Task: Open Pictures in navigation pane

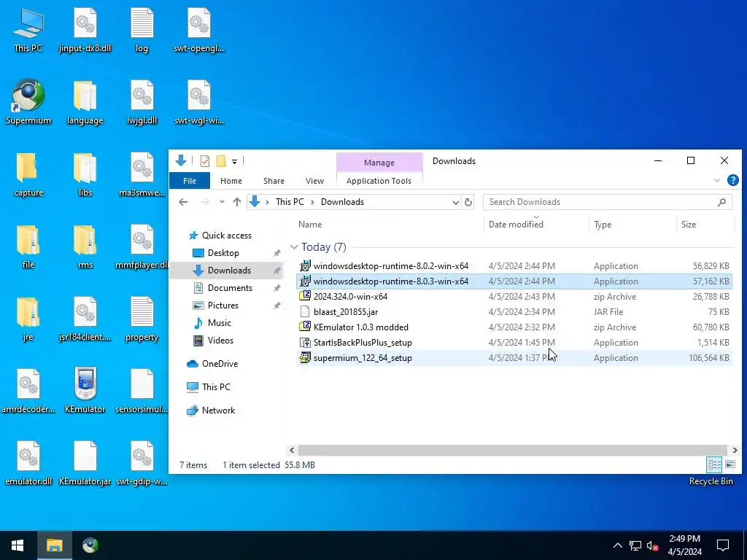Action: pyautogui.click(x=223, y=306)
